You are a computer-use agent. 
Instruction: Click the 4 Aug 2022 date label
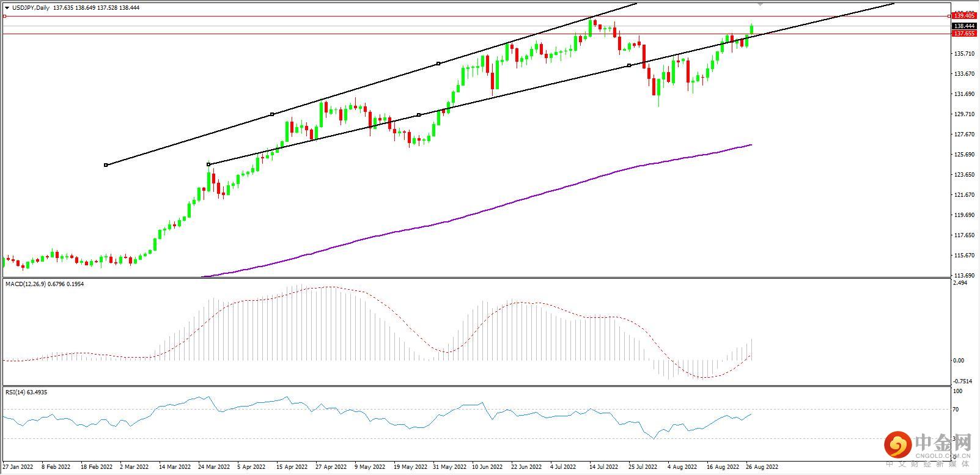tap(682, 466)
